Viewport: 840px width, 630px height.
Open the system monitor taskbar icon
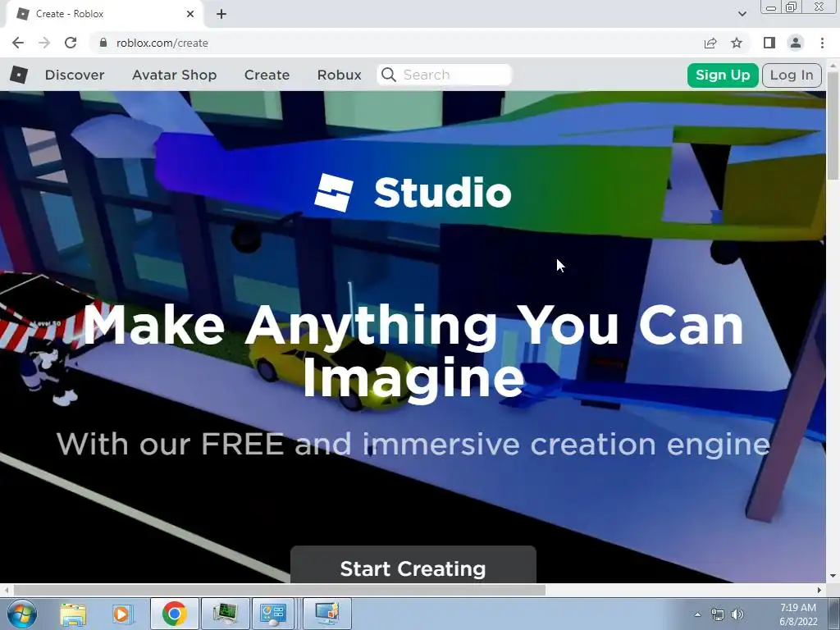(x=225, y=614)
